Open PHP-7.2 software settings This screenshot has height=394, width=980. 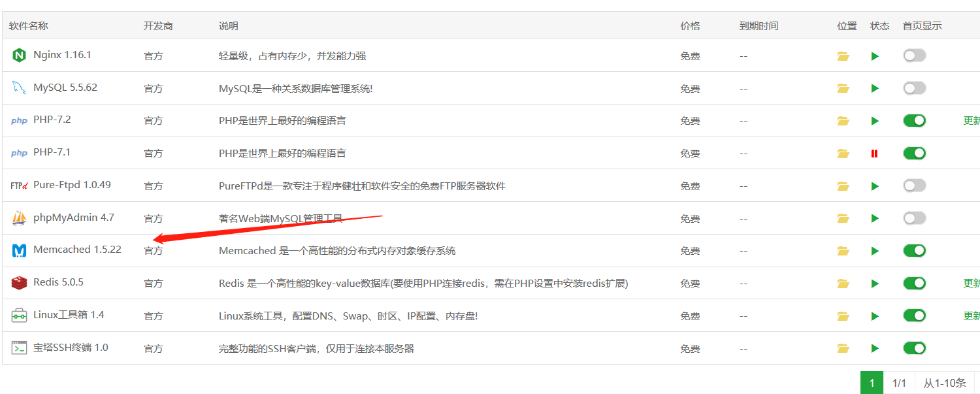pyautogui.click(x=52, y=120)
